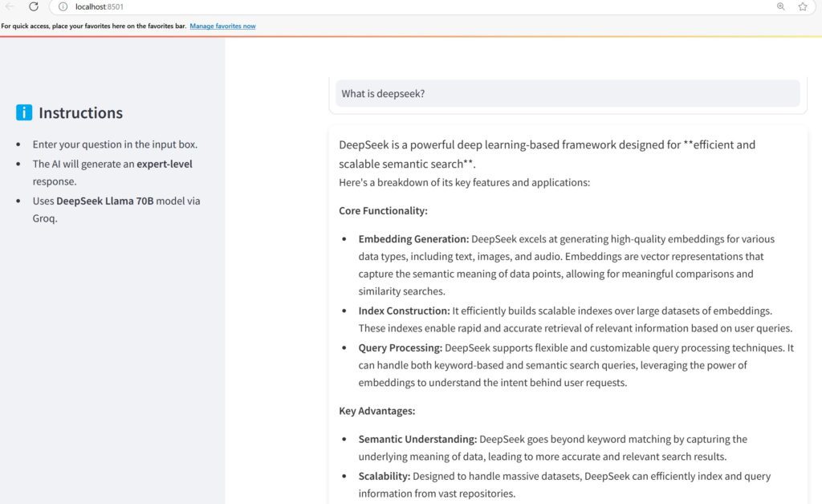
Task: Click the browser refresh button
Action: tap(34, 6)
